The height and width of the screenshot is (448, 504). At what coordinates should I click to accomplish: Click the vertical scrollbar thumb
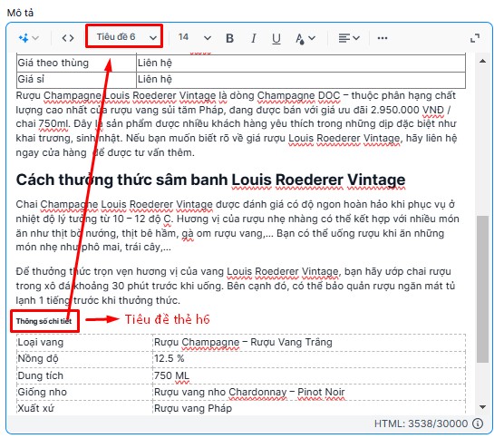click(x=482, y=288)
